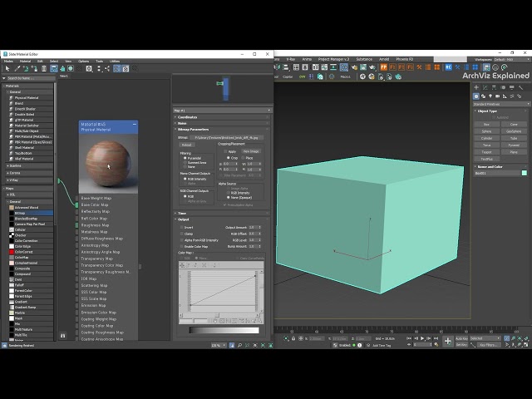This screenshot has width=532, height=399.
Task: Open the Substance menu in 3ds Max
Action: tap(364, 59)
